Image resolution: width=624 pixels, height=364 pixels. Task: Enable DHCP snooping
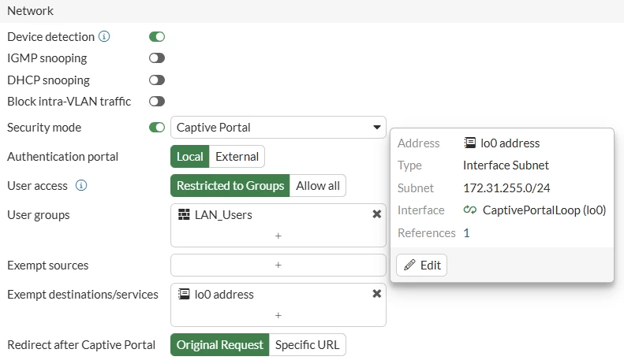tap(157, 80)
